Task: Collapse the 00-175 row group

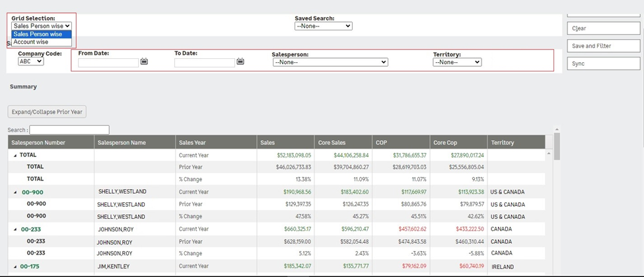Action: point(15,266)
